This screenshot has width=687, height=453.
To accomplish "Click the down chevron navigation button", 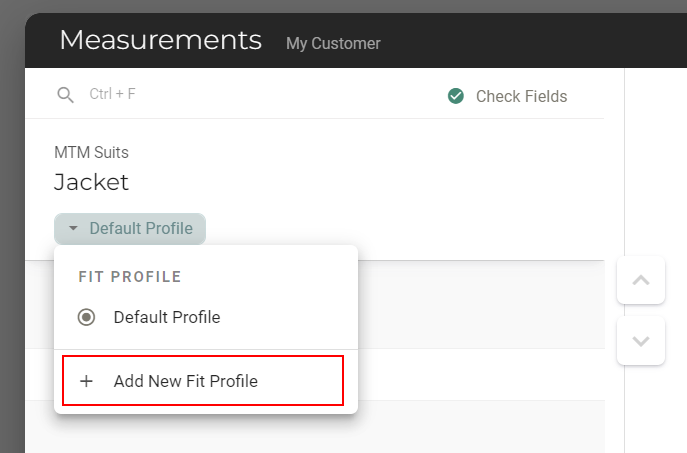I will tap(641, 341).
